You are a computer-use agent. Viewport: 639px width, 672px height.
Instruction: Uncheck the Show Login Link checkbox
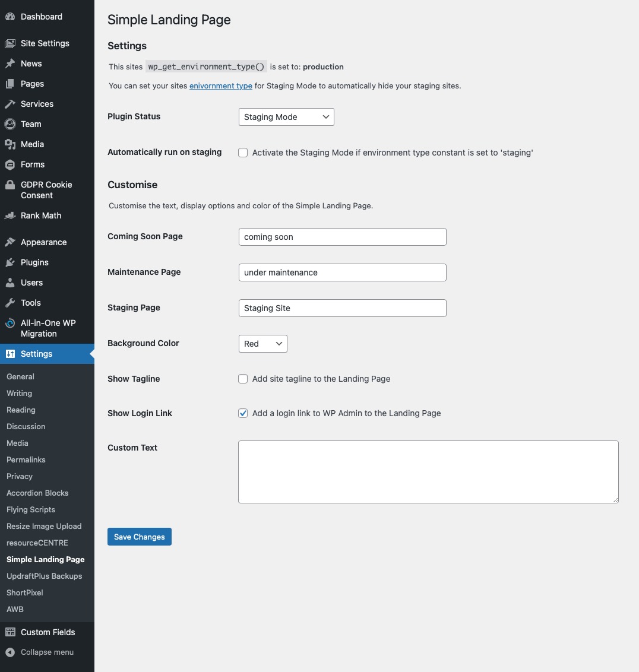[243, 413]
